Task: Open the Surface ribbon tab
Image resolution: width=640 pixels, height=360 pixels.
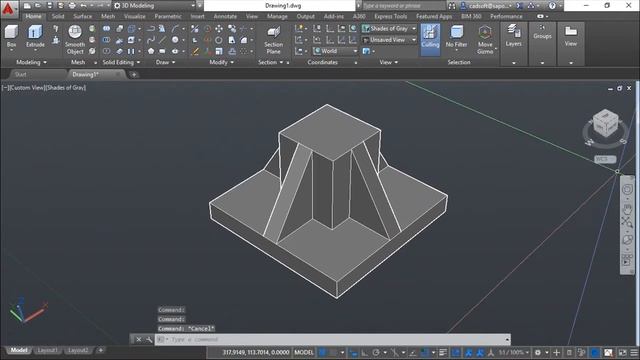Action: (82, 16)
